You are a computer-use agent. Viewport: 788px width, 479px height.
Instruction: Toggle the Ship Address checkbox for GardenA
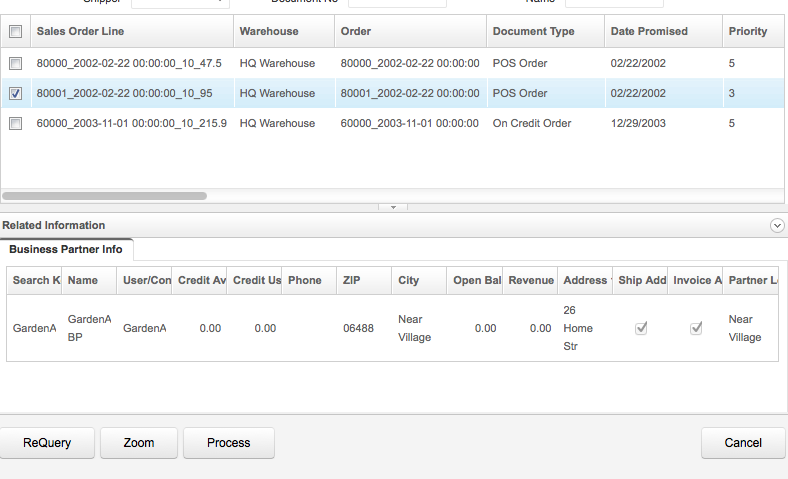(642, 328)
